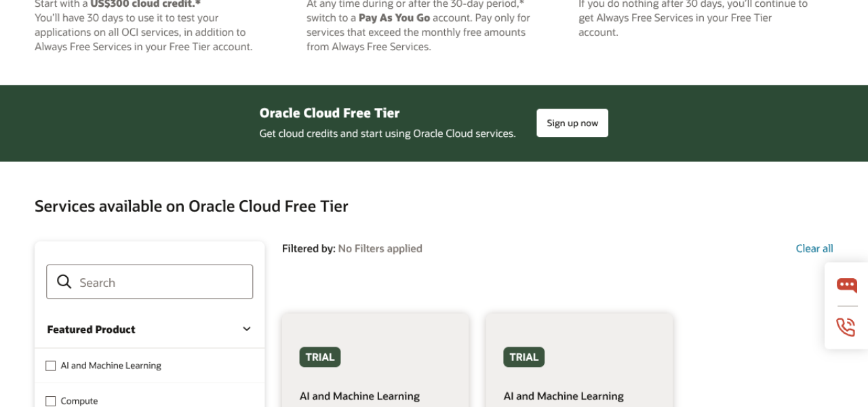Click the 'US$300 cloud credit' text
Viewport: 868px width, 407px height.
pos(146,3)
